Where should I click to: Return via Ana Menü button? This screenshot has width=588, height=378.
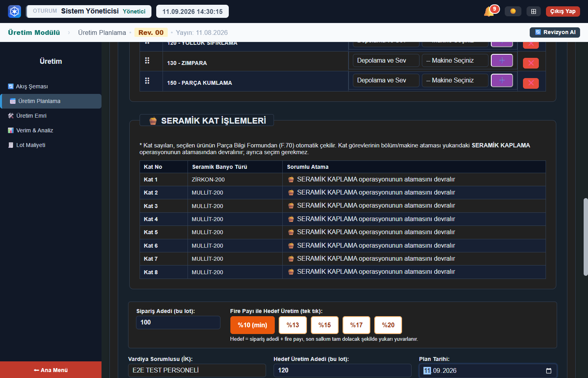[x=51, y=370]
